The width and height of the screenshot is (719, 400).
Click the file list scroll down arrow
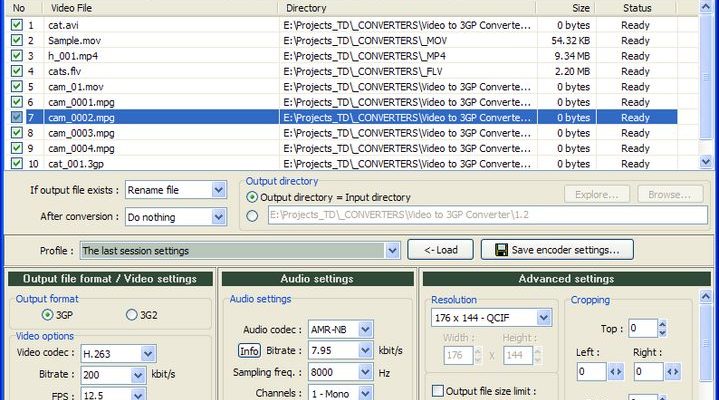point(706,161)
